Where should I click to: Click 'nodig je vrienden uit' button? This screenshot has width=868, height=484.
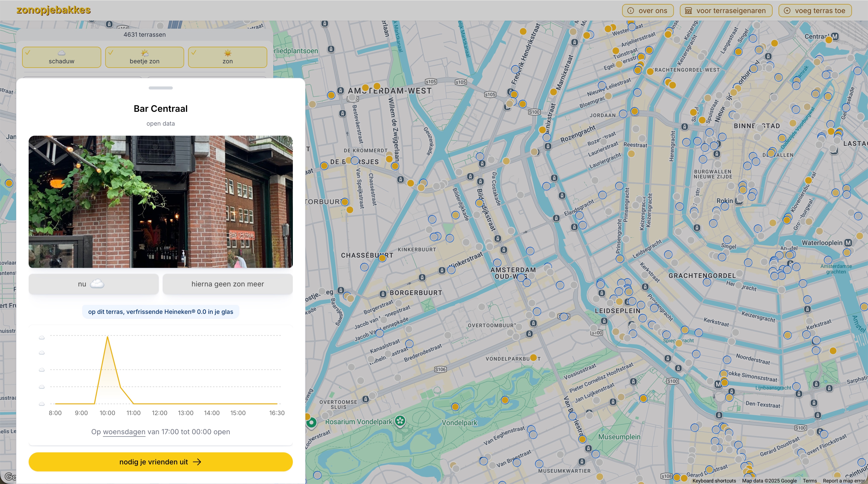click(160, 462)
